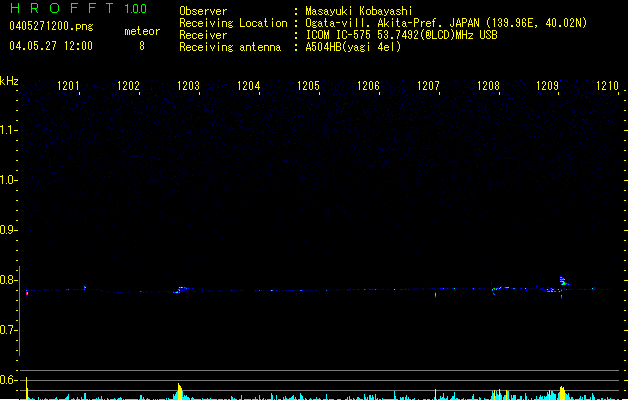Select the file name 0405271200.png
629x400 pixels.
[x=51, y=26]
